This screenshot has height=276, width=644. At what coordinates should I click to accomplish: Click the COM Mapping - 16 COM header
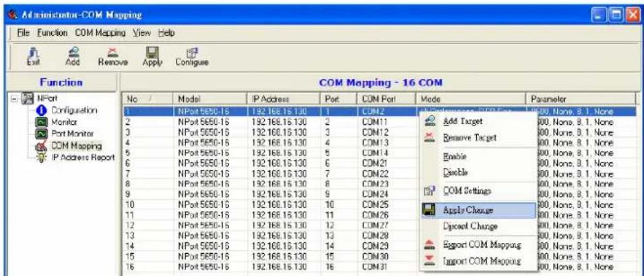coord(381,82)
